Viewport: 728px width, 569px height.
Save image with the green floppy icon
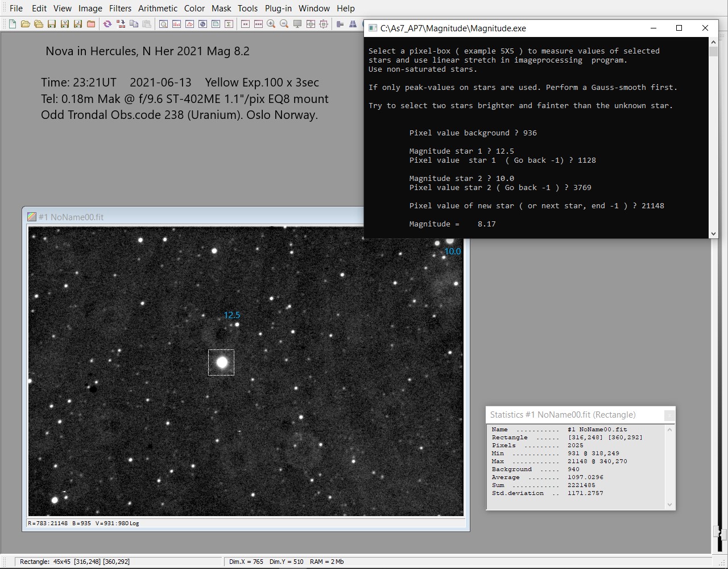pos(51,24)
